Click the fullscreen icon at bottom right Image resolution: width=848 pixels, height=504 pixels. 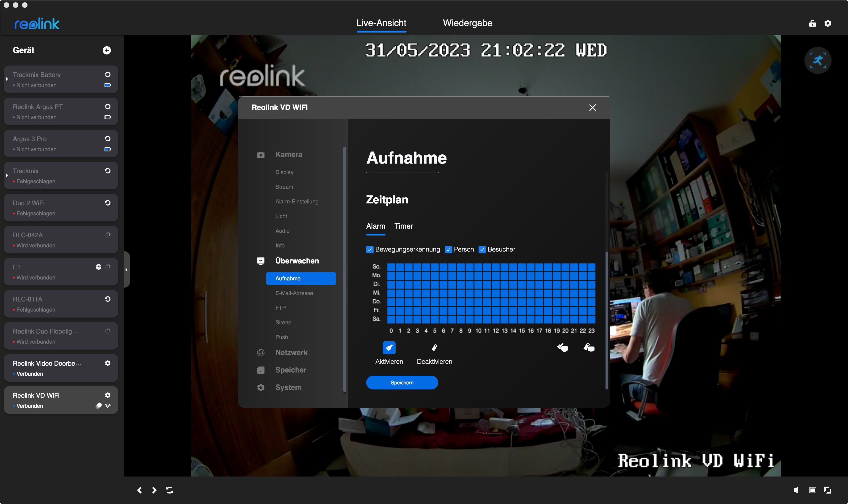point(828,490)
